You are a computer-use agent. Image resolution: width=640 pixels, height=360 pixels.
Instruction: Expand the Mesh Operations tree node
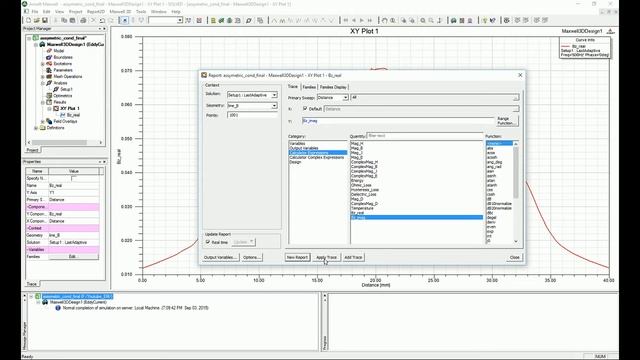43,77
